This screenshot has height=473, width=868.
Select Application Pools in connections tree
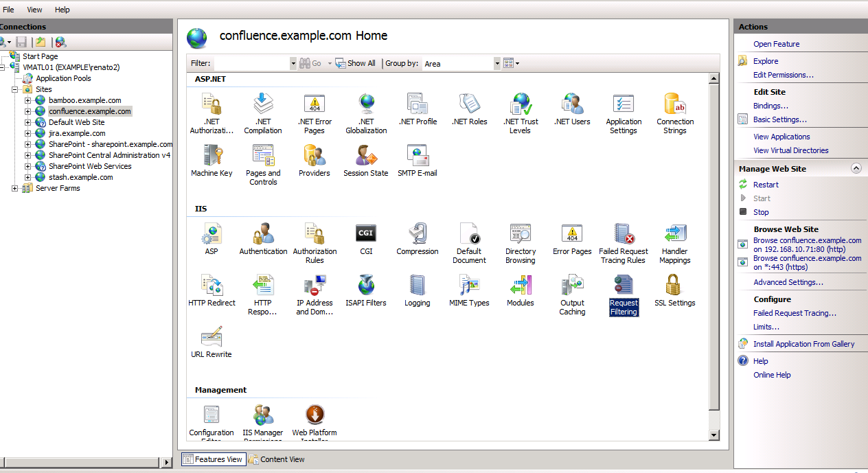click(63, 78)
